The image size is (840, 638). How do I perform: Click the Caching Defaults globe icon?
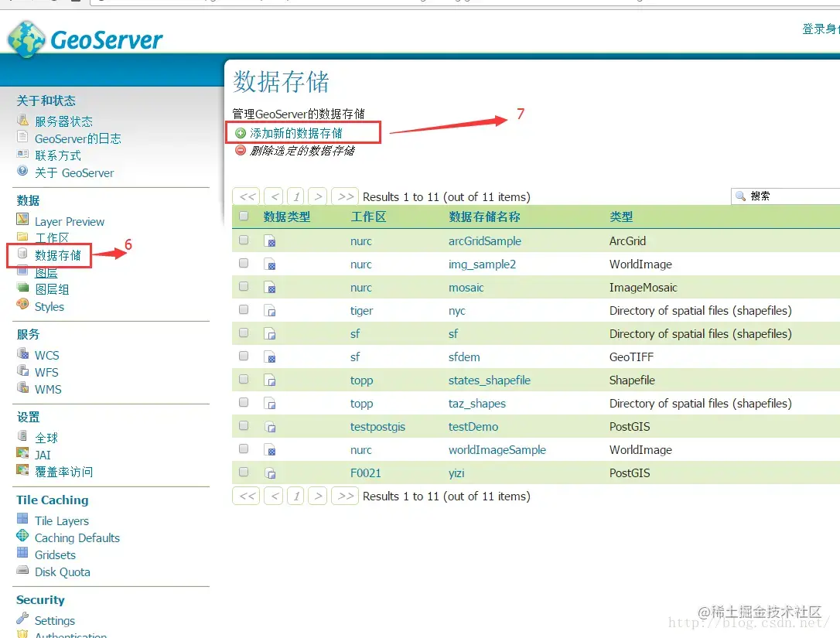tap(23, 537)
